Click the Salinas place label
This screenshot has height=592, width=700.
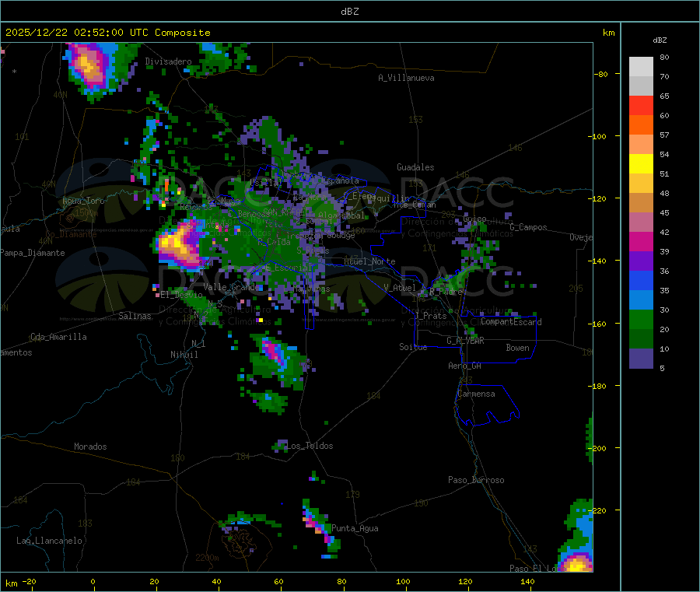pos(135,316)
